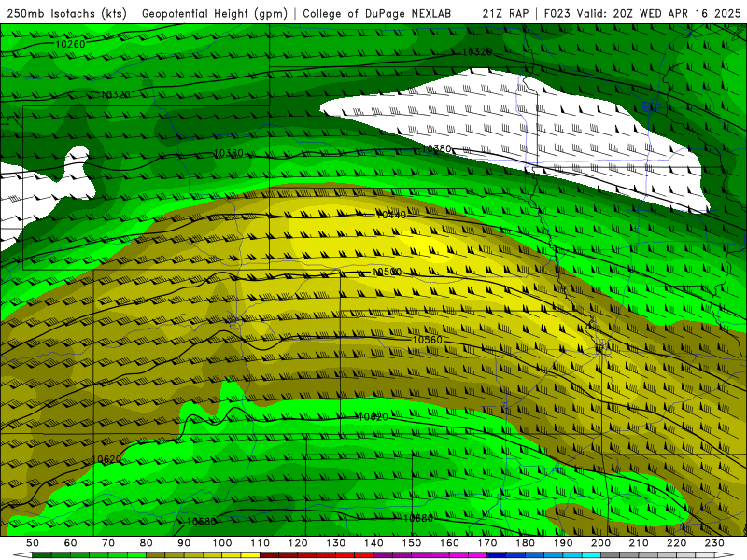Click the 160 knots color bar label
Image resolution: width=747 pixels, height=560 pixels.
[x=449, y=543]
